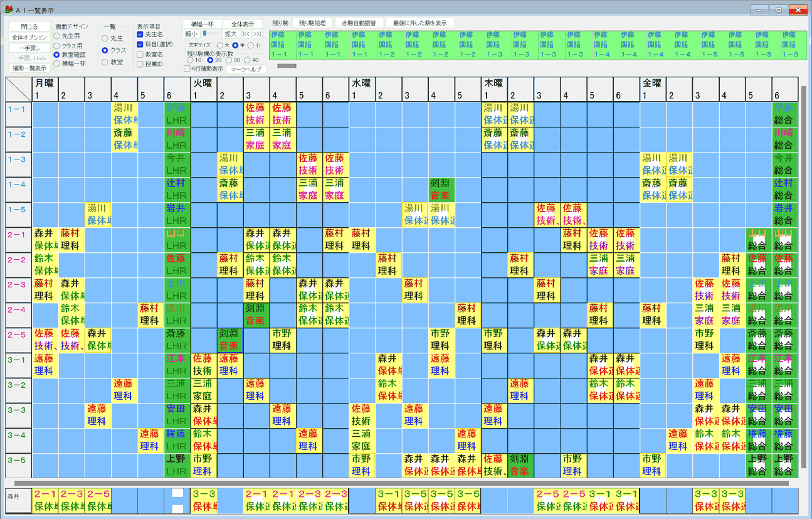The image size is (812, 519).
Task: Click the app icon in the title bar
Action: click(x=9, y=9)
